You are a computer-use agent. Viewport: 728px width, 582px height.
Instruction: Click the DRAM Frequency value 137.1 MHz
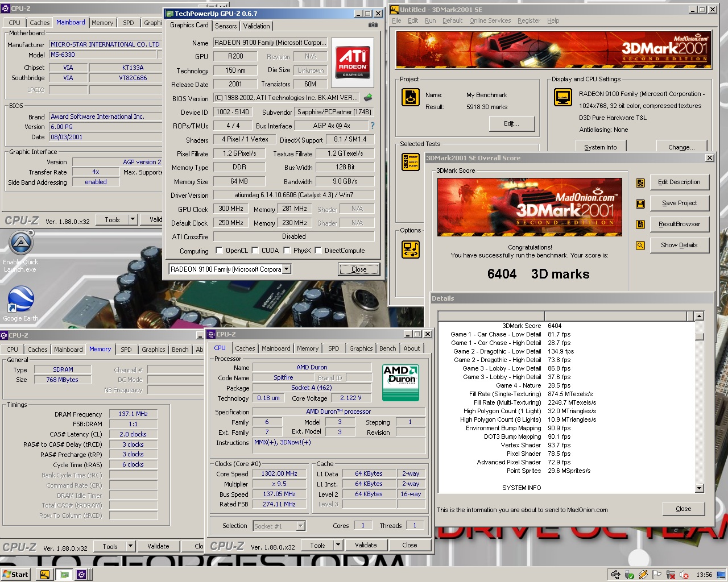(133, 414)
